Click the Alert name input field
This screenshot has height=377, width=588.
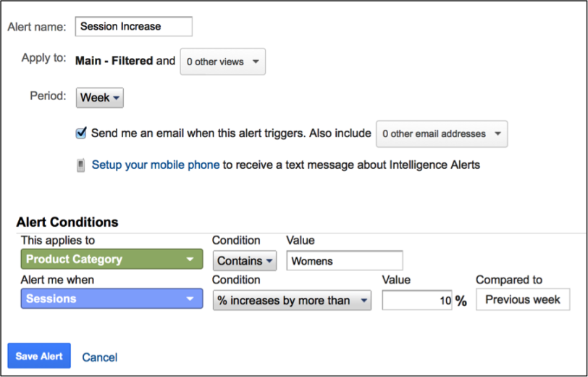[133, 26]
